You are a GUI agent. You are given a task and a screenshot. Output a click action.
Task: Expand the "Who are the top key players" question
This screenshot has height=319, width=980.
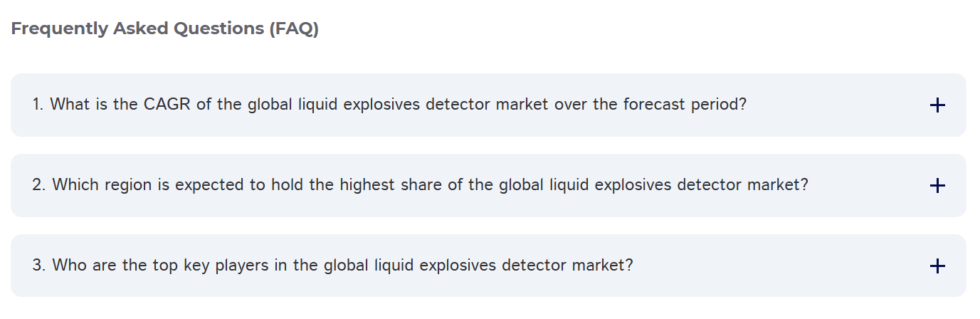[332, 266]
